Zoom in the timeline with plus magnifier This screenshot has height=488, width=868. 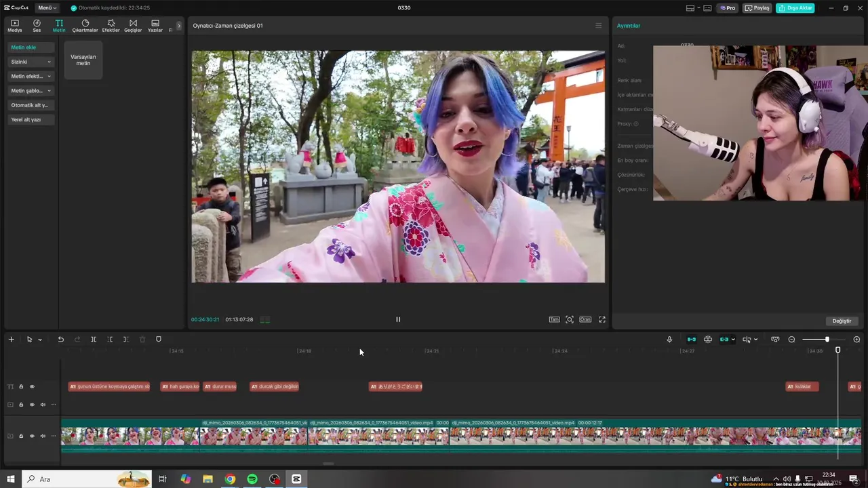point(856,340)
